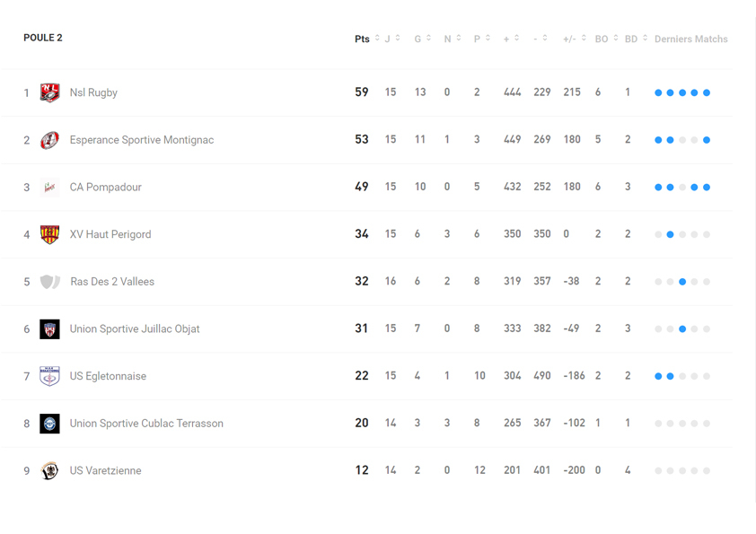Sort standings by the Pts column
The image size is (756, 534).
pos(366,39)
